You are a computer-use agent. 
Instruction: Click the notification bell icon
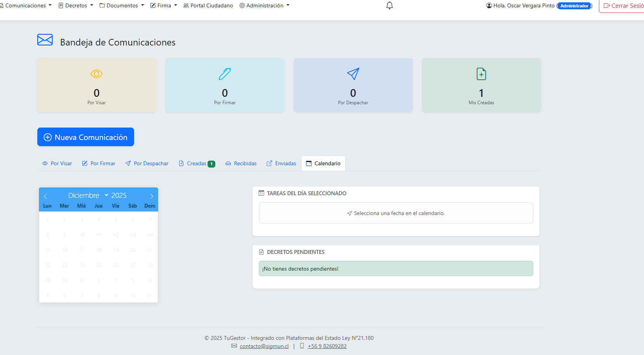(389, 5)
